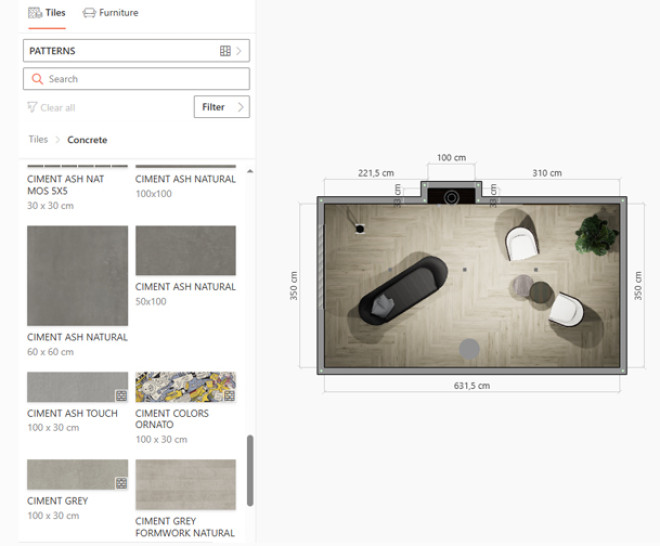Select the black sofa in floor plan
Viewport: 660px width, 546px height.
(x=401, y=290)
